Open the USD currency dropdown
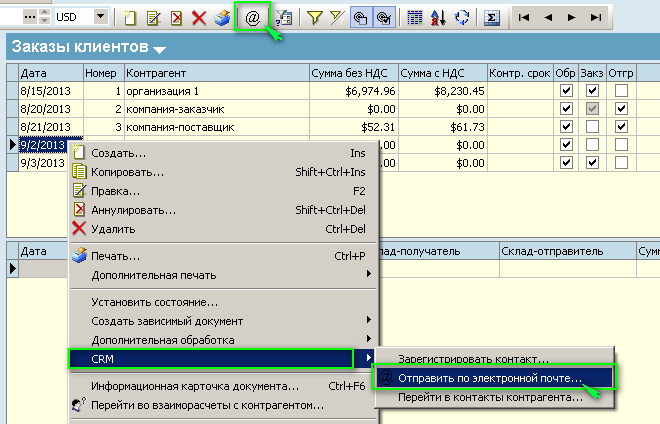Screen dimensions: 660x424 (x=100, y=17)
